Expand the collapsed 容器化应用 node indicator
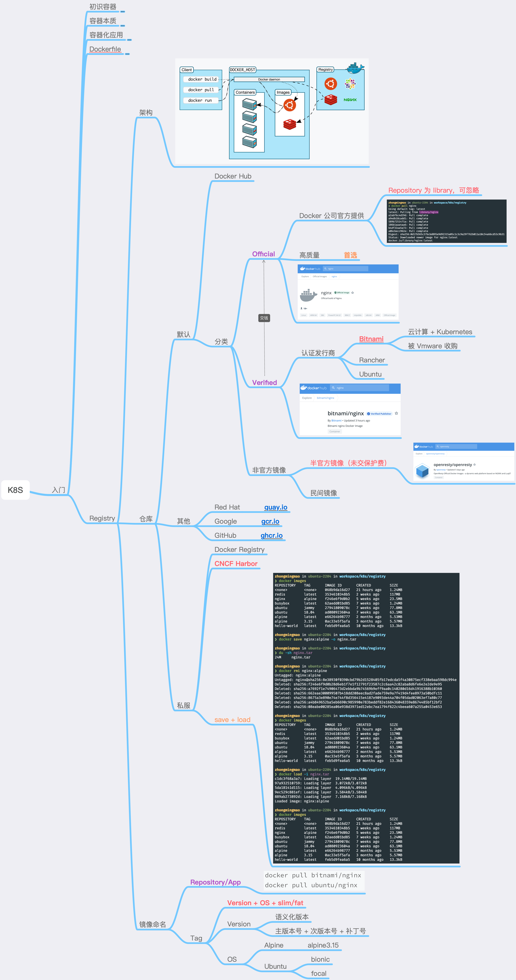 coord(129,40)
